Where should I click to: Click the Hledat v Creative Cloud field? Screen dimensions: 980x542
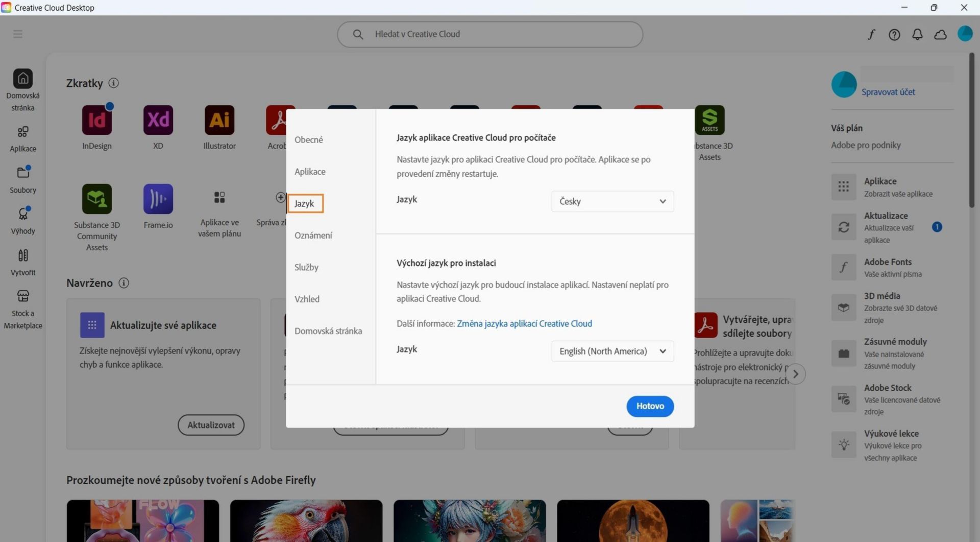[x=490, y=34]
